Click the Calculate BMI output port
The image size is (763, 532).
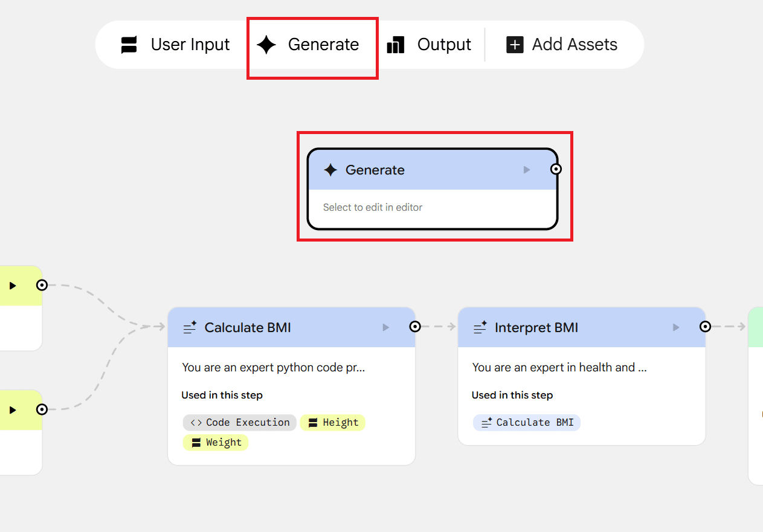point(415,327)
